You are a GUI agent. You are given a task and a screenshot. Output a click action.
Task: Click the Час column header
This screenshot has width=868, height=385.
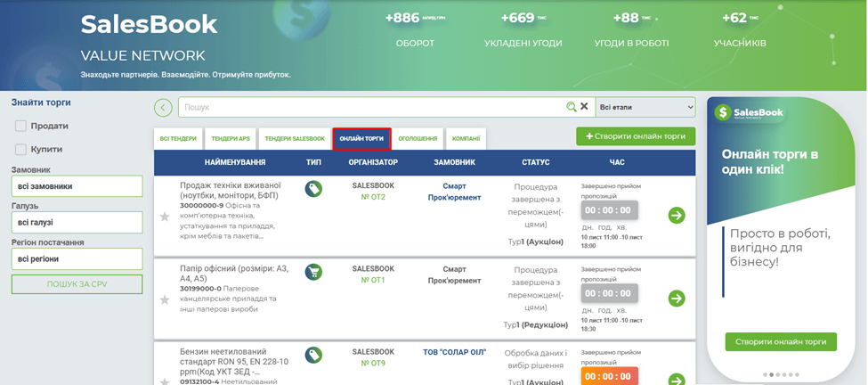coord(617,163)
